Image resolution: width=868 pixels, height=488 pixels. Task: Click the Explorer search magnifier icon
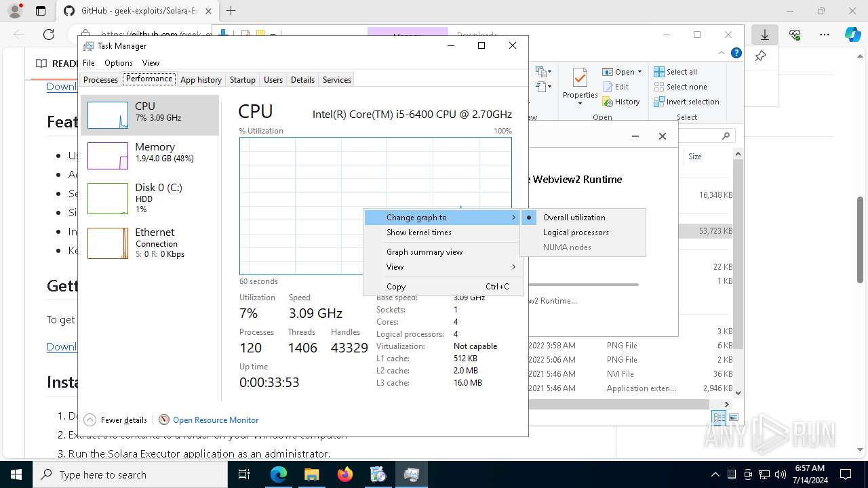[x=726, y=136]
